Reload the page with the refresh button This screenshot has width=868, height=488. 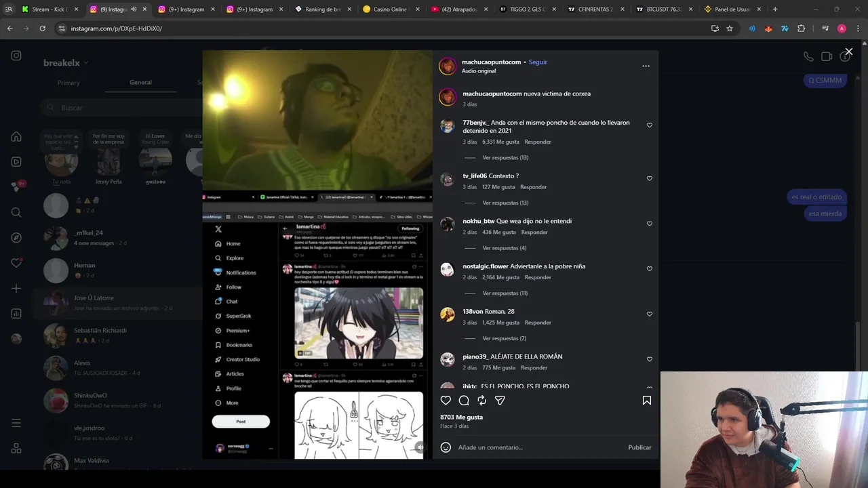pos(42,28)
